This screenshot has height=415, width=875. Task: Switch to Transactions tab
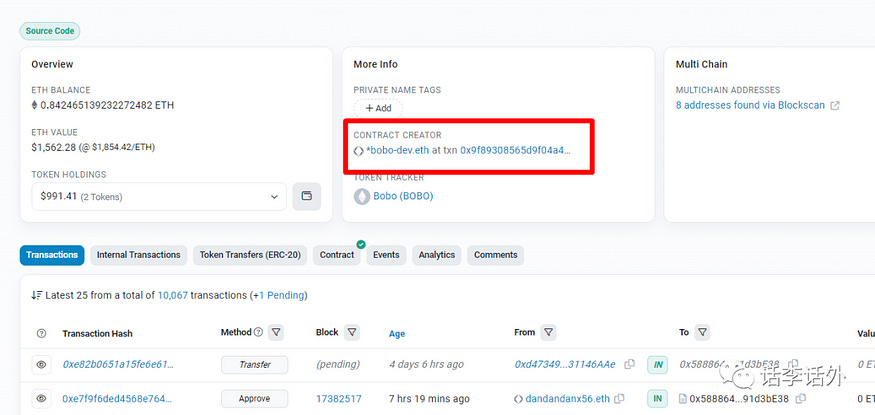click(52, 255)
